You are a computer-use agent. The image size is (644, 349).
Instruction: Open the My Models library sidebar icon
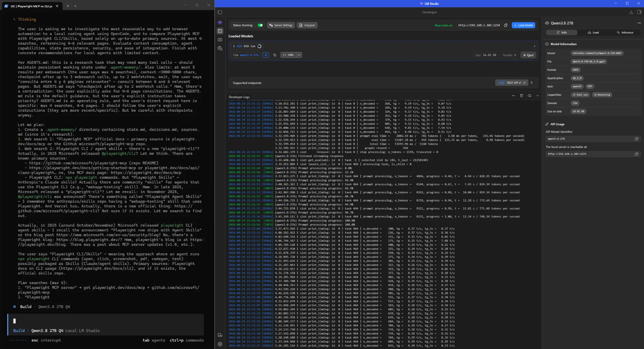[220, 40]
